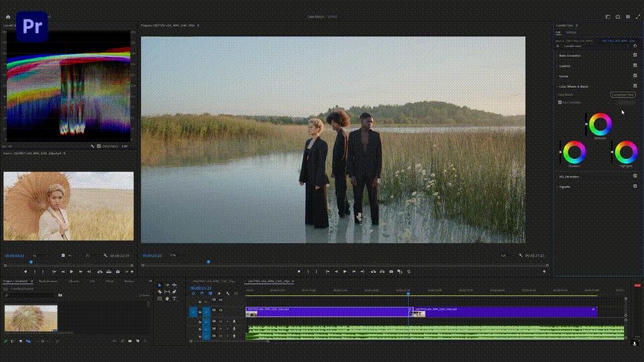
Task: Click Export Frame camera icon in Source monitor
Action: tap(117, 271)
